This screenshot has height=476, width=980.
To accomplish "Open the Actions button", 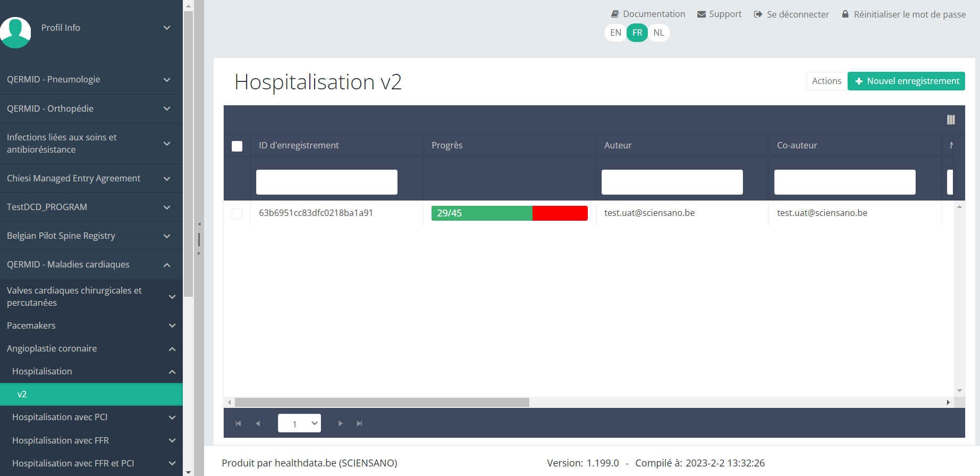I will coord(826,81).
